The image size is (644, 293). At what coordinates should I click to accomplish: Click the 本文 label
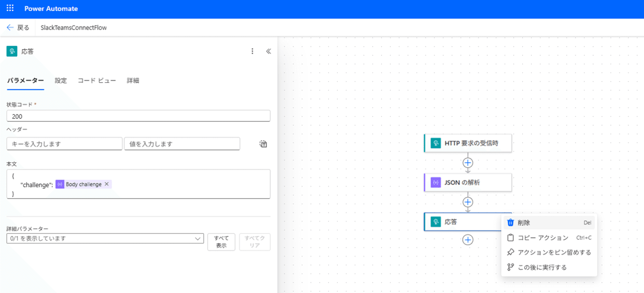pyautogui.click(x=12, y=164)
